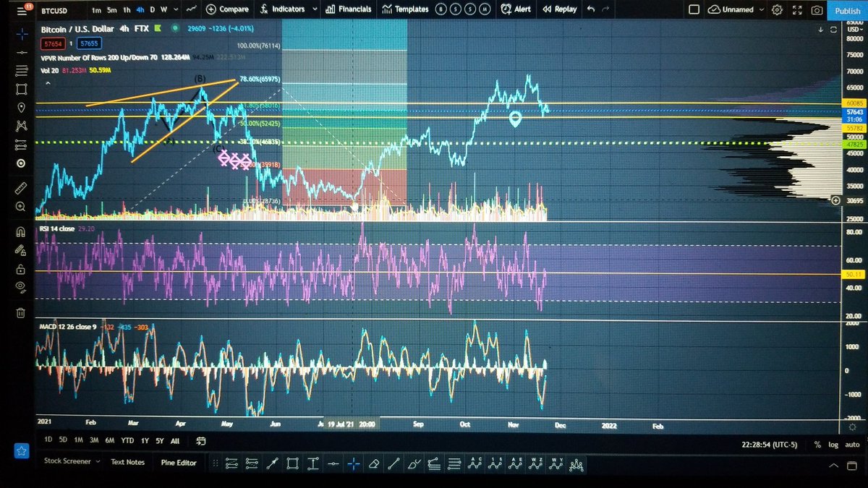Open the icons drawing tool in sidebar
The height and width of the screenshot is (488, 868).
click(21, 163)
